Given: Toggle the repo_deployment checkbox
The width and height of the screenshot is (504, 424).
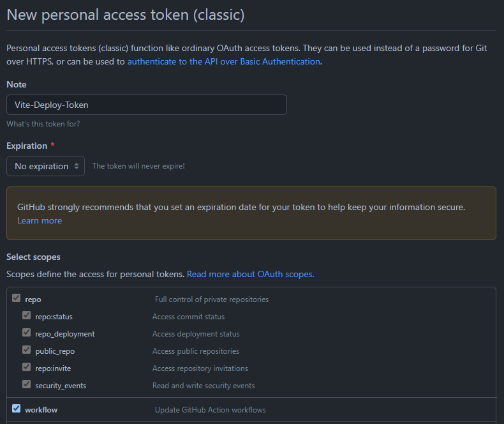Looking at the screenshot, I should [27, 333].
